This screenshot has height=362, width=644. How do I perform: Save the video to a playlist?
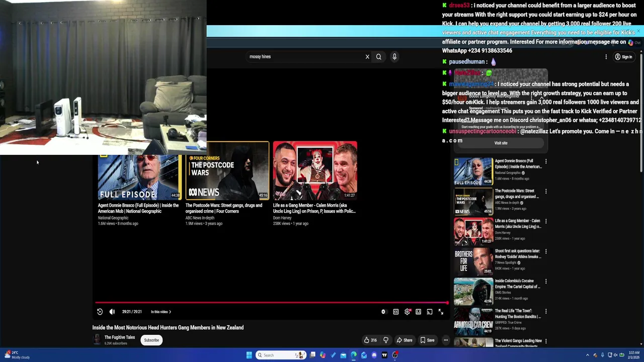[x=428, y=340]
